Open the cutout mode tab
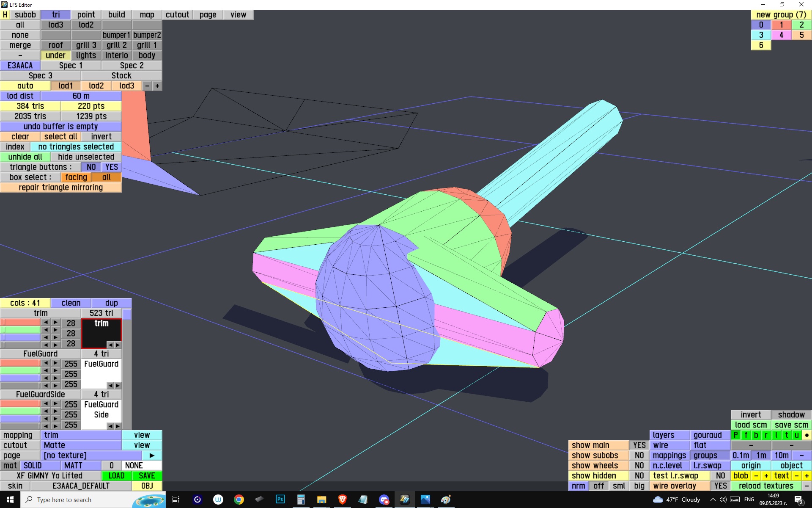The width and height of the screenshot is (812, 508). click(177, 15)
